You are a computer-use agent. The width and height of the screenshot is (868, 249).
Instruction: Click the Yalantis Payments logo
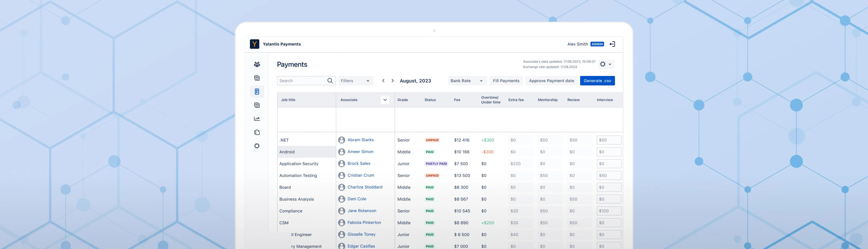pyautogui.click(x=255, y=44)
